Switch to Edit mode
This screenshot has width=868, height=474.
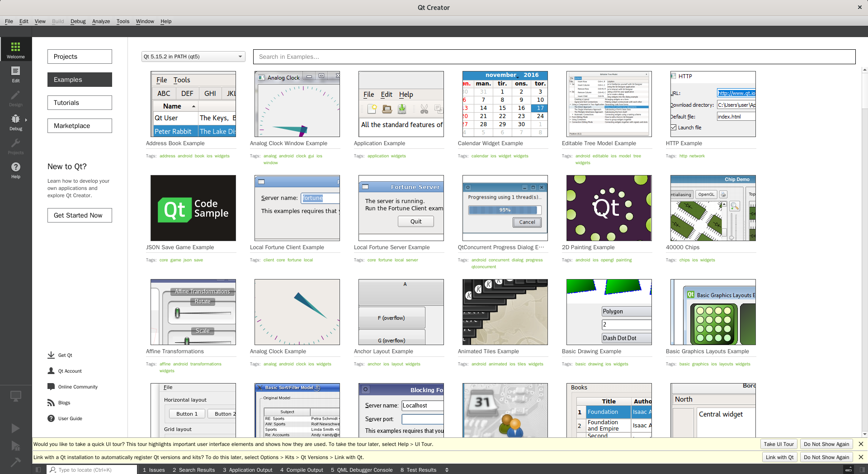(x=16, y=74)
